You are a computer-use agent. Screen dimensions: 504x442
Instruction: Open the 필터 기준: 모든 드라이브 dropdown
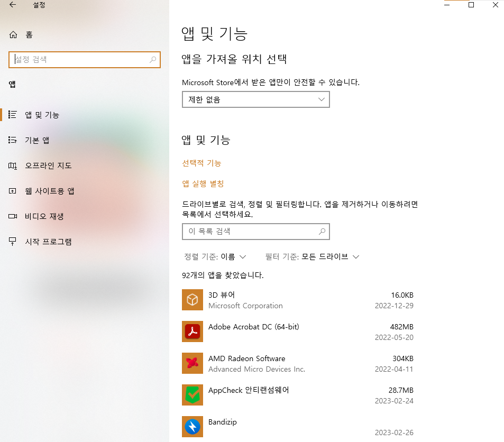pyautogui.click(x=312, y=256)
